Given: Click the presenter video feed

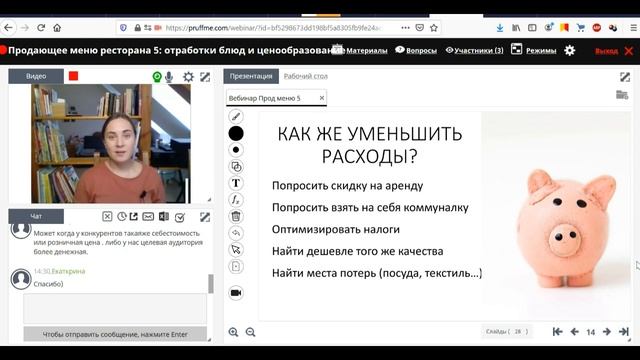Looking at the screenshot, I should tap(111, 144).
